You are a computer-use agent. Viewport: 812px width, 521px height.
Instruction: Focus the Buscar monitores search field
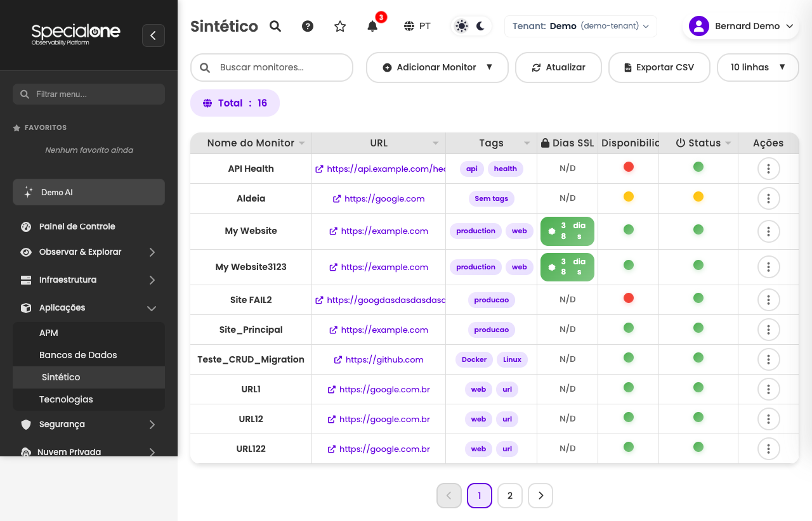pyautogui.click(x=272, y=67)
